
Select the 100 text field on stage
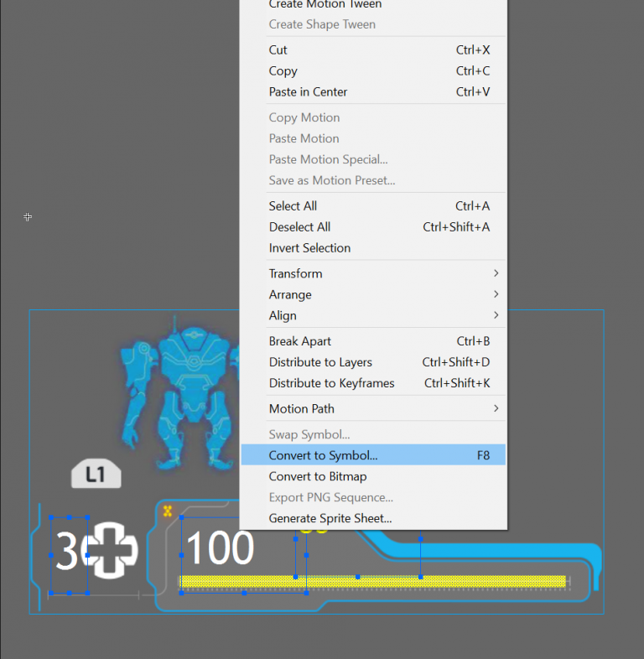pyautogui.click(x=220, y=549)
